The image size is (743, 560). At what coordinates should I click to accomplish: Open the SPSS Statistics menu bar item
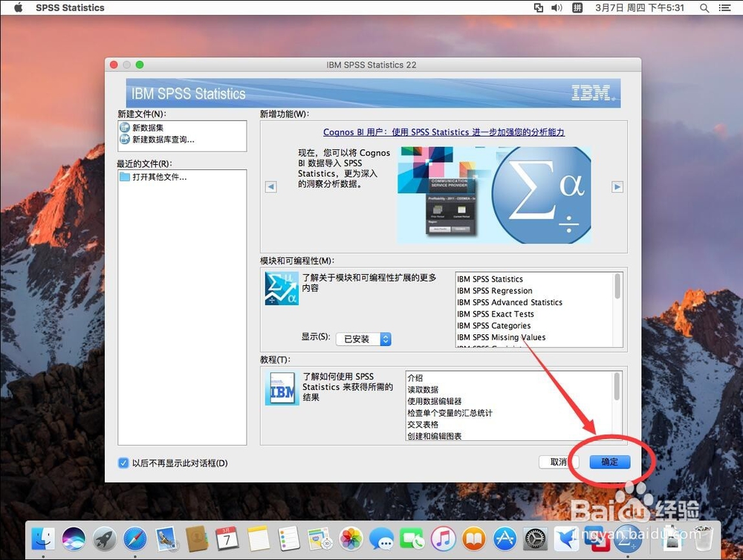point(70,7)
